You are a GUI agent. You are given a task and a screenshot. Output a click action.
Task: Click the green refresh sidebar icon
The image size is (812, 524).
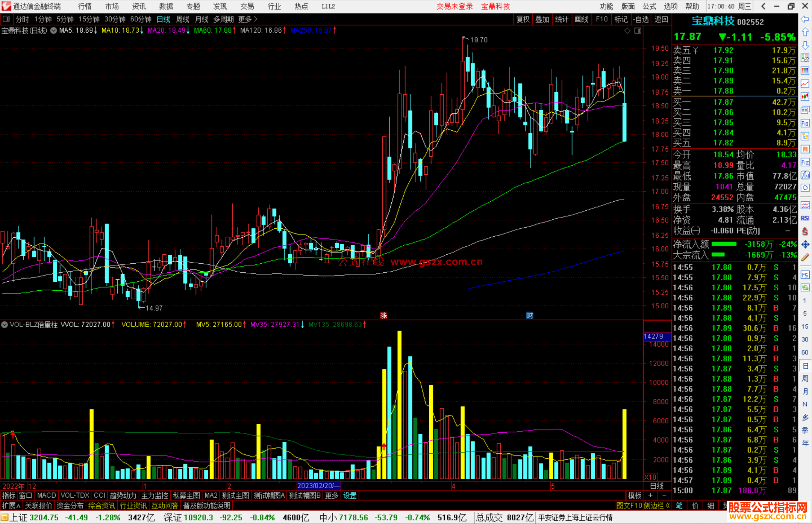(805, 288)
